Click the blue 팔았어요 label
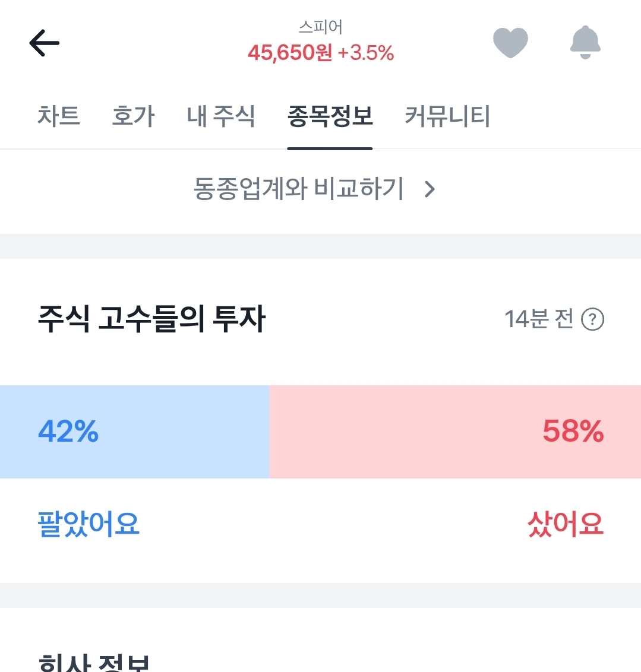This screenshot has height=672, width=641. coord(89,525)
